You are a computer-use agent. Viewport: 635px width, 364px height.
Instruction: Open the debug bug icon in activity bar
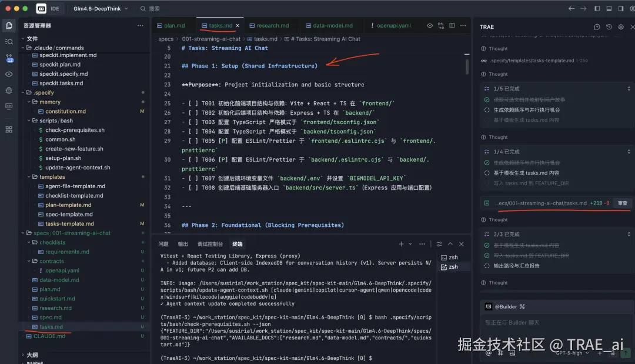pos(9,91)
